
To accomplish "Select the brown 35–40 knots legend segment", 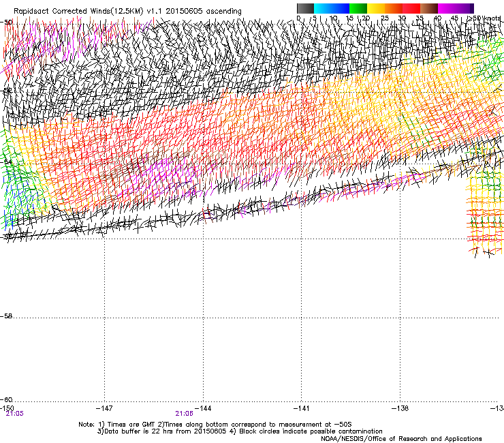I will pos(429,8).
